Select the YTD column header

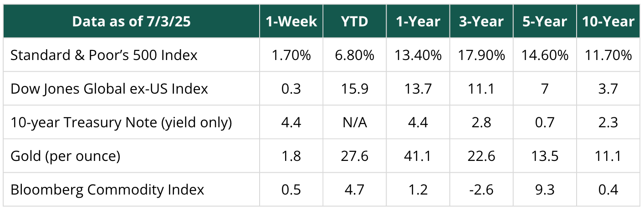coord(354,21)
